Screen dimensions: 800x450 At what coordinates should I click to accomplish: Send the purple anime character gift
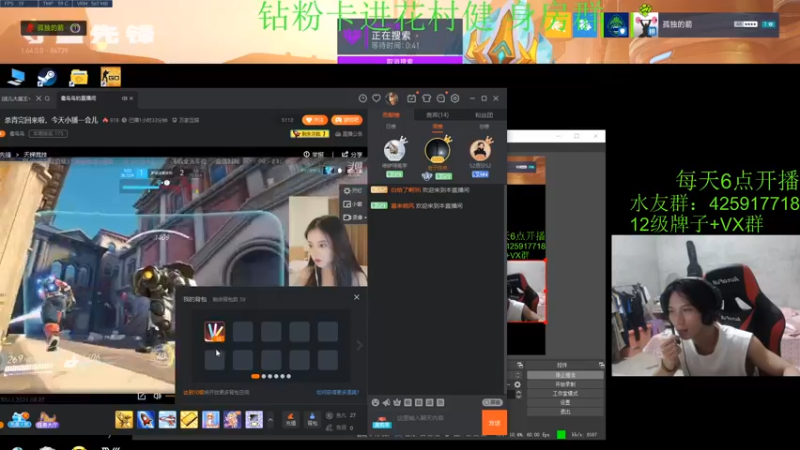[x=232, y=419]
